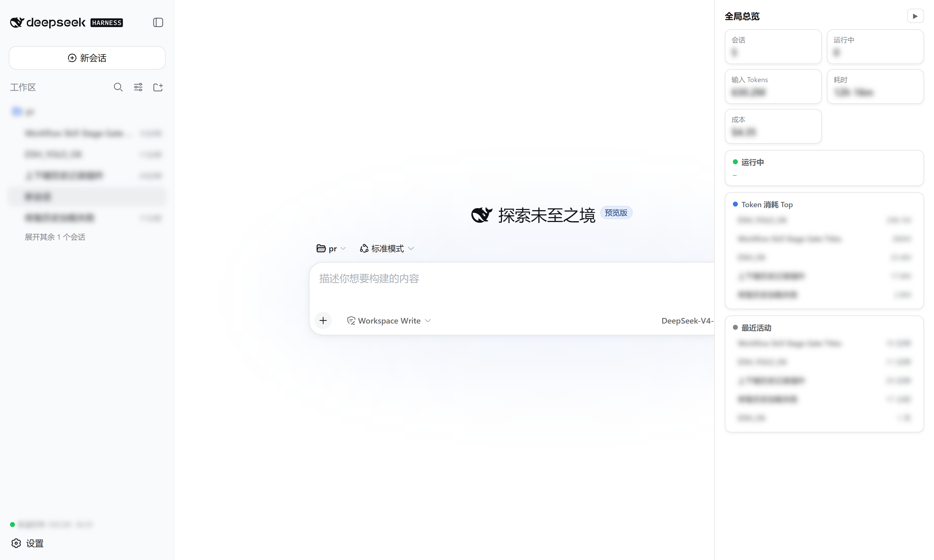Open the DeepSeek-V4 model selector
934x560 pixels.
(687, 320)
